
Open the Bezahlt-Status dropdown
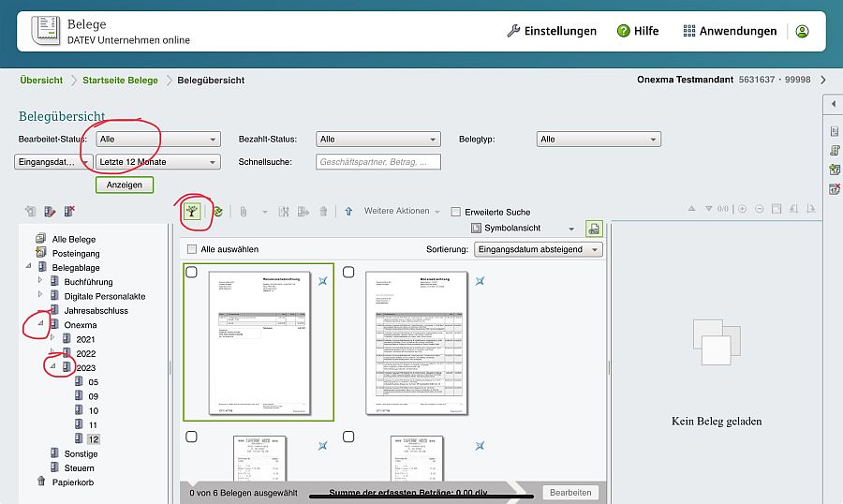point(378,140)
